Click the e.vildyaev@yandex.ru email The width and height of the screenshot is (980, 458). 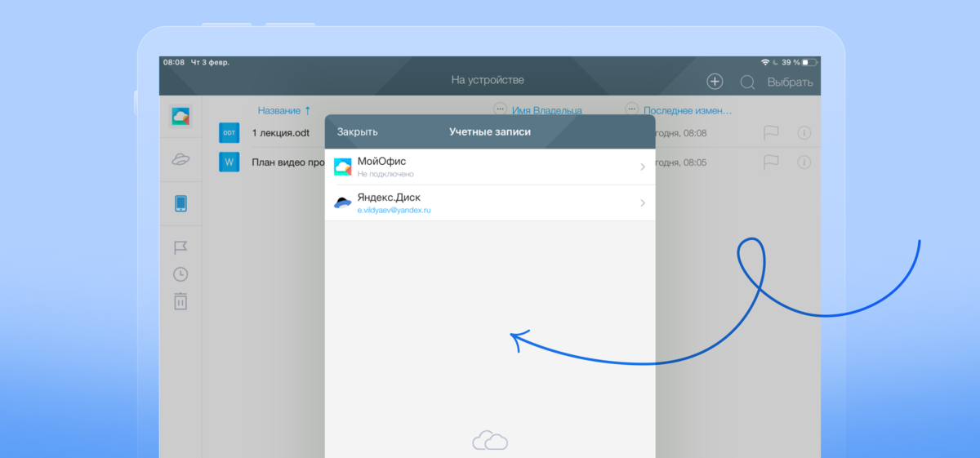click(x=394, y=211)
